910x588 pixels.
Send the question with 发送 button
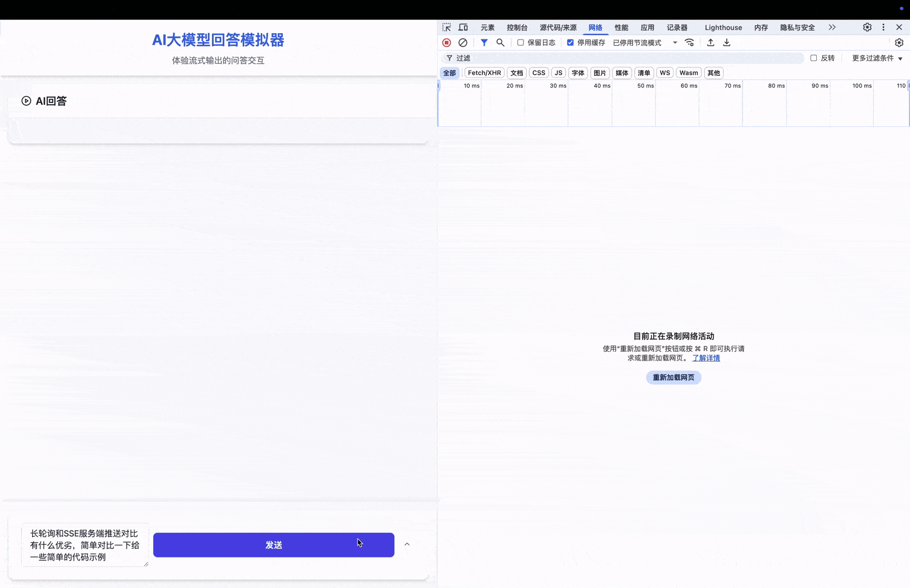[x=274, y=545]
